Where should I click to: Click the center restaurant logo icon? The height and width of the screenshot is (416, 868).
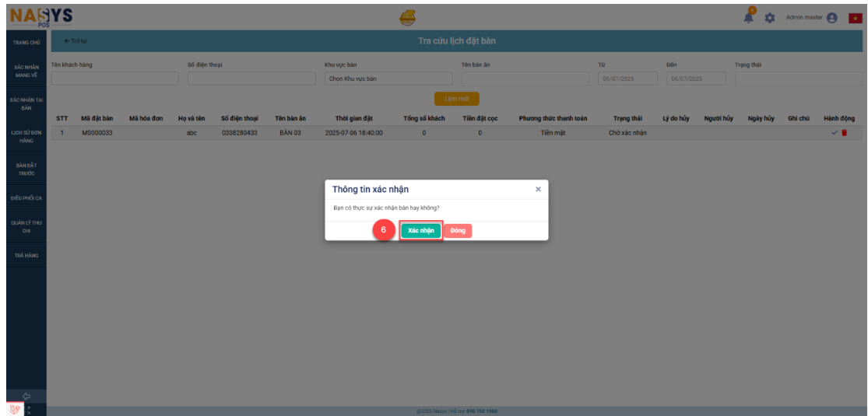click(407, 16)
